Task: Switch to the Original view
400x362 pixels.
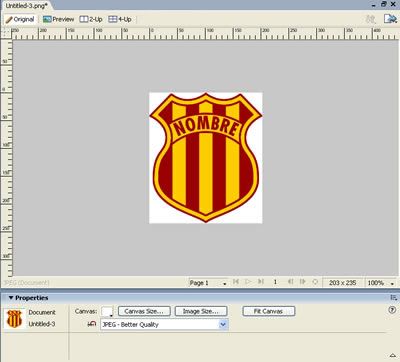Action: [20, 19]
